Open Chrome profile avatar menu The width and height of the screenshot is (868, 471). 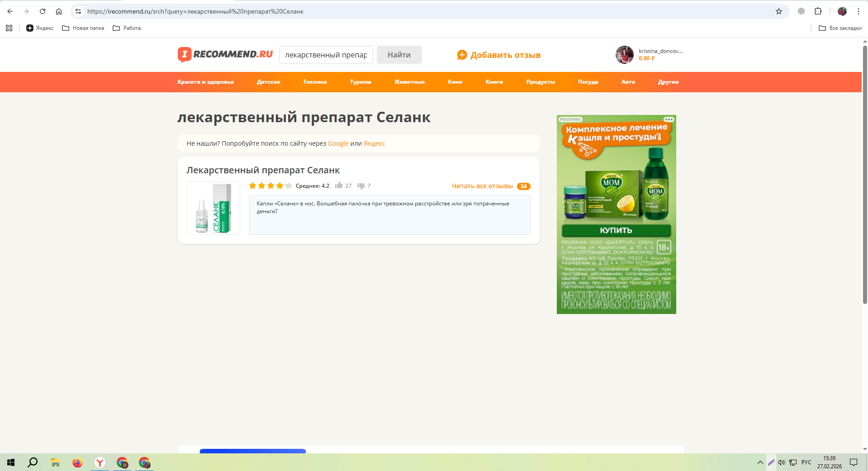842,11
